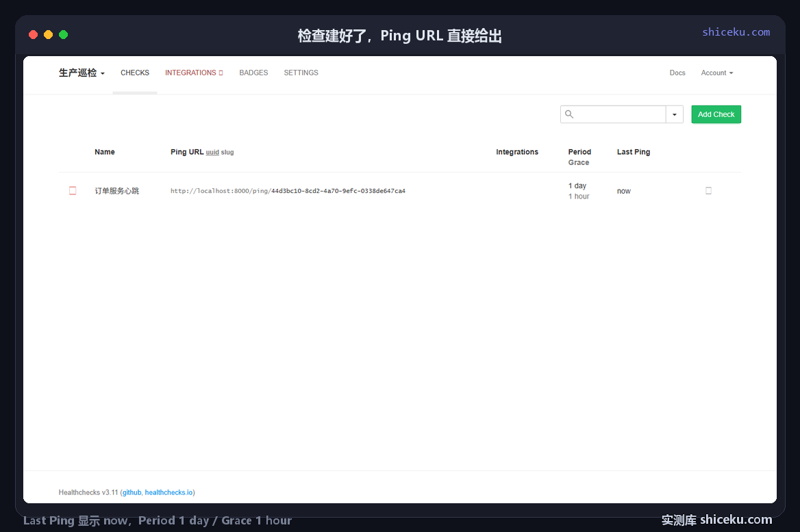Viewport: 800px width, 532px height.
Task: Focus the check search input field
Action: [613, 114]
